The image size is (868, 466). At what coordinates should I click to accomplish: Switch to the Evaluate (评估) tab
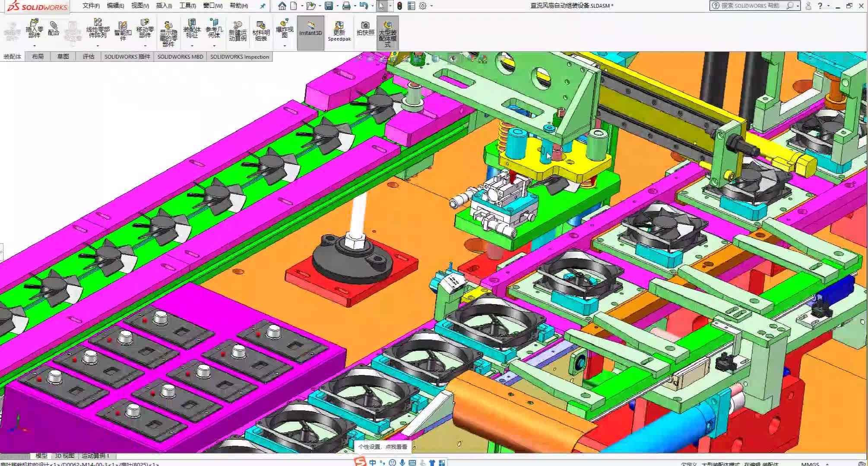click(89, 57)
